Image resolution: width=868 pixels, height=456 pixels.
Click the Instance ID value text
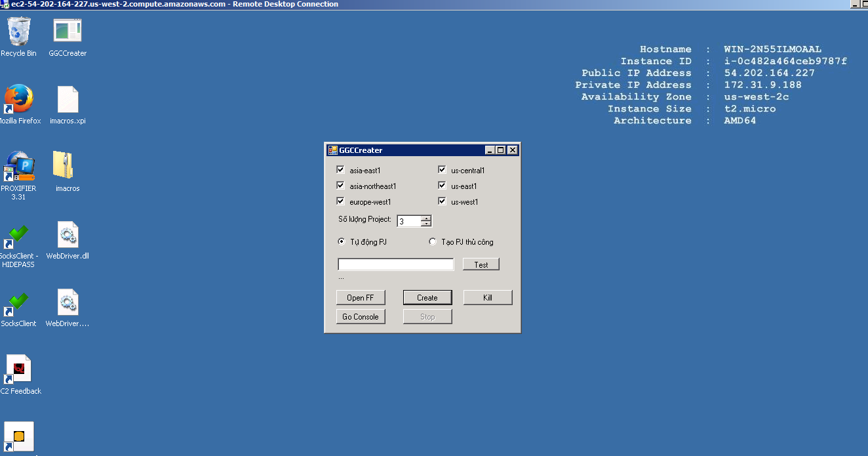[785, 61]
